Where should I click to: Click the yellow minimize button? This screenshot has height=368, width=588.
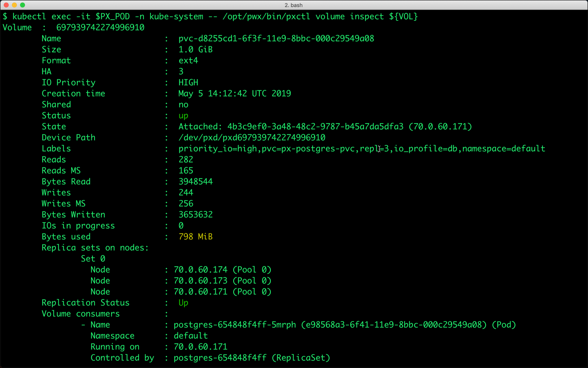click(x=14, y=5)
